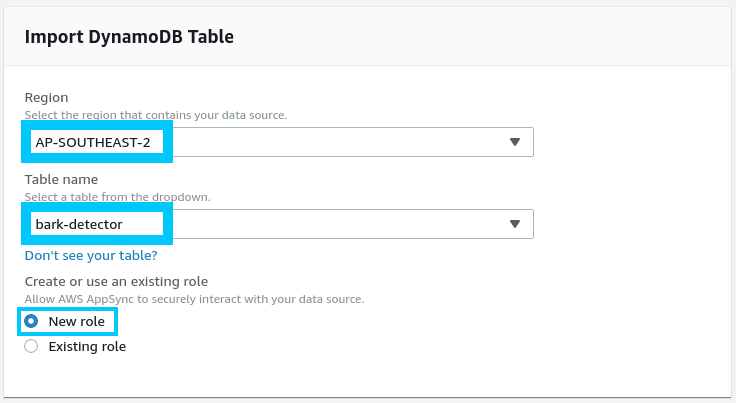Click the "Select a table from the dropdown" hint
This screenshot has width=736, height=403.
pos(117,197)
